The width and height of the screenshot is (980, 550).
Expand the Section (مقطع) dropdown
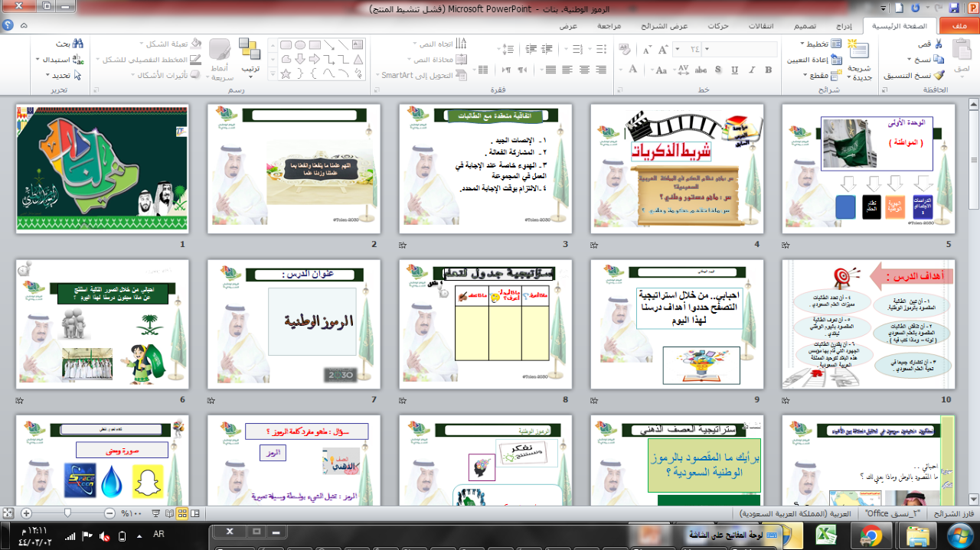click(x=806, y=75)
